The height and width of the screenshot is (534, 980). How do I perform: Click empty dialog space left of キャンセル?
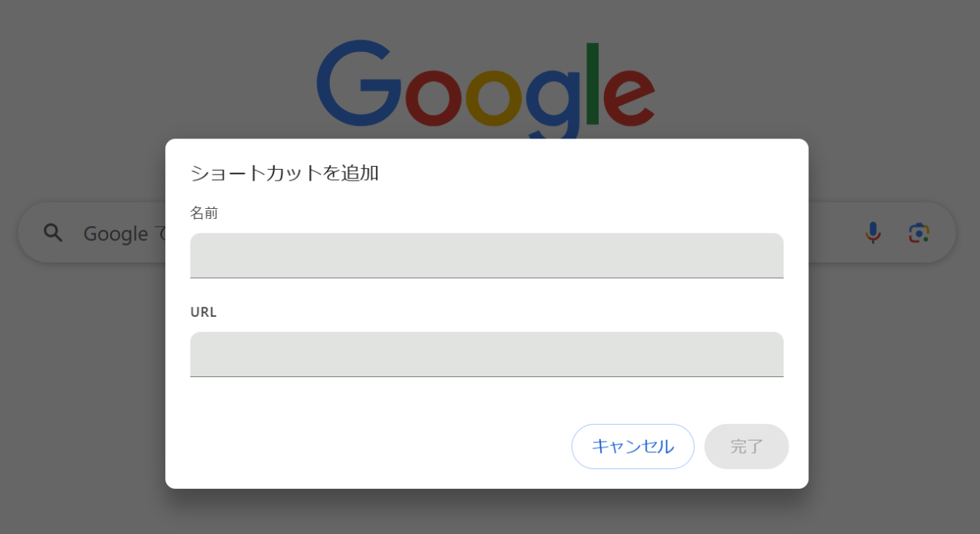(x=375, y=446)
